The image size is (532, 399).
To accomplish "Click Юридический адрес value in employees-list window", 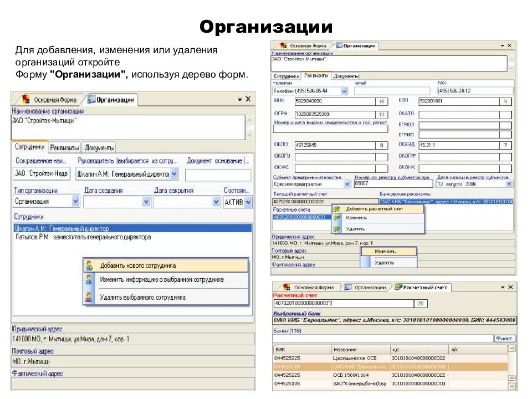I will [132, 339].
